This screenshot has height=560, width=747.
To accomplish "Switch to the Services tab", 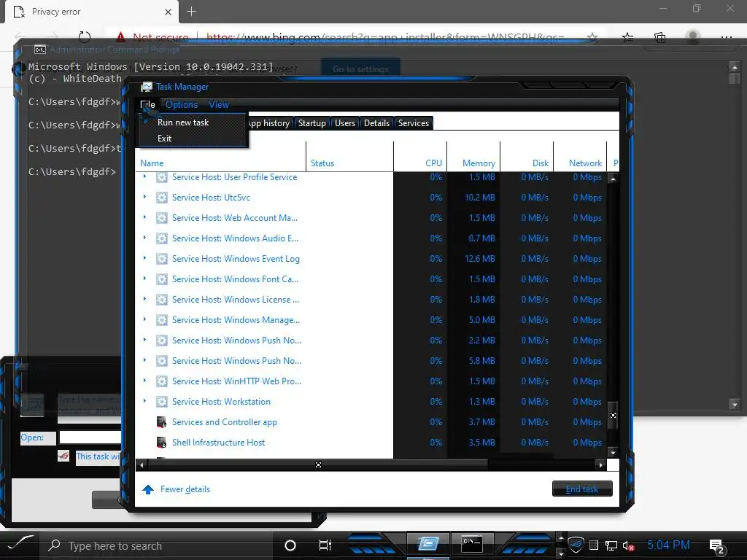I will [x=414, y=122].
